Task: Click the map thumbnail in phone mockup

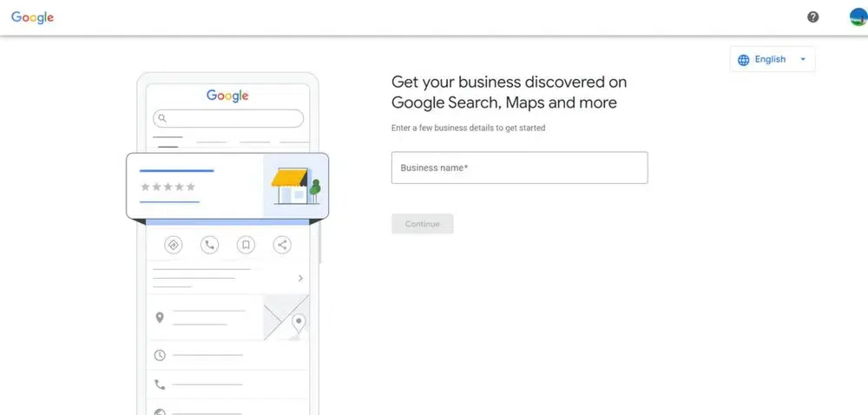Action: coord(286,317)
